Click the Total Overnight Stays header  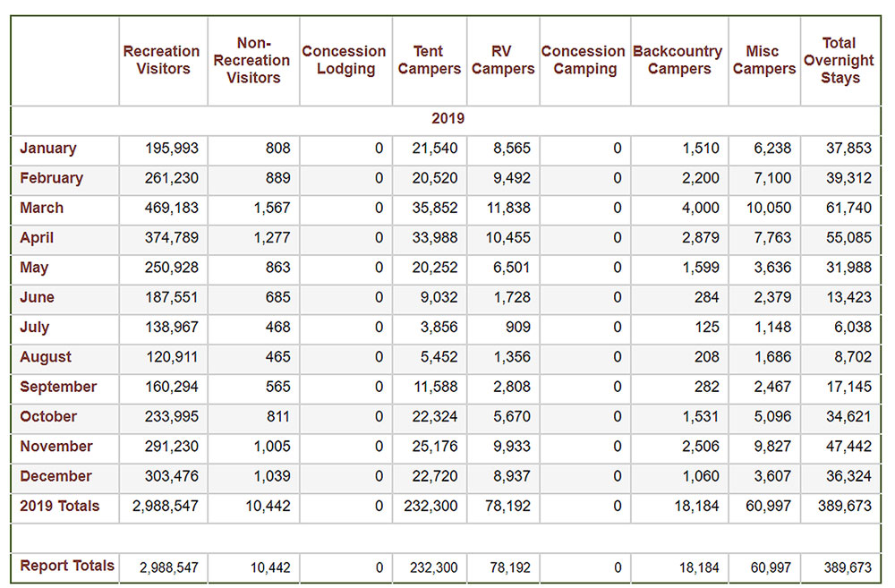pyautogui.click(x=839, y=61)
